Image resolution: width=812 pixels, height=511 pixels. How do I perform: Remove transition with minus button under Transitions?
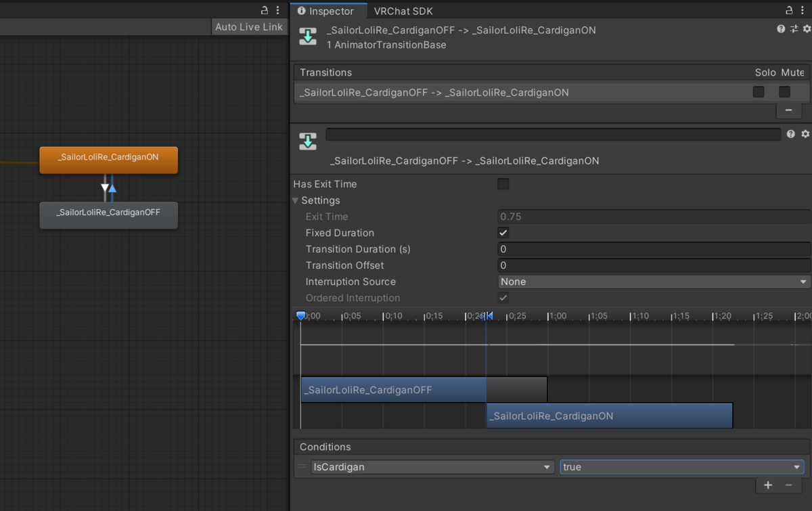[x=788, y=110]
